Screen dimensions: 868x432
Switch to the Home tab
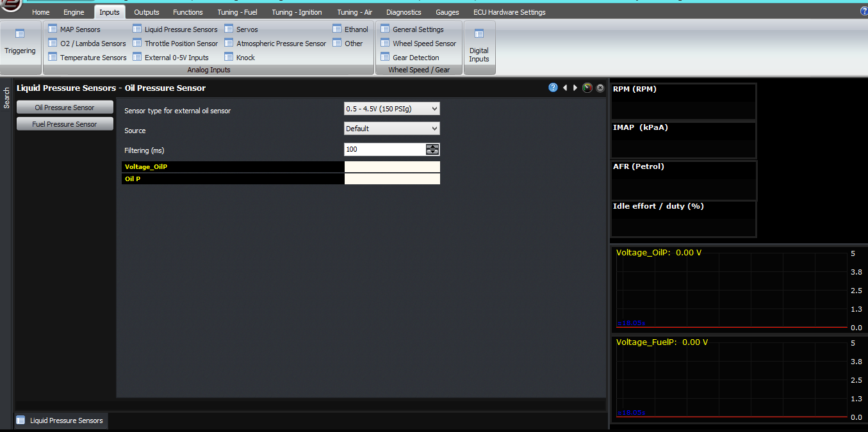point(40,12)
